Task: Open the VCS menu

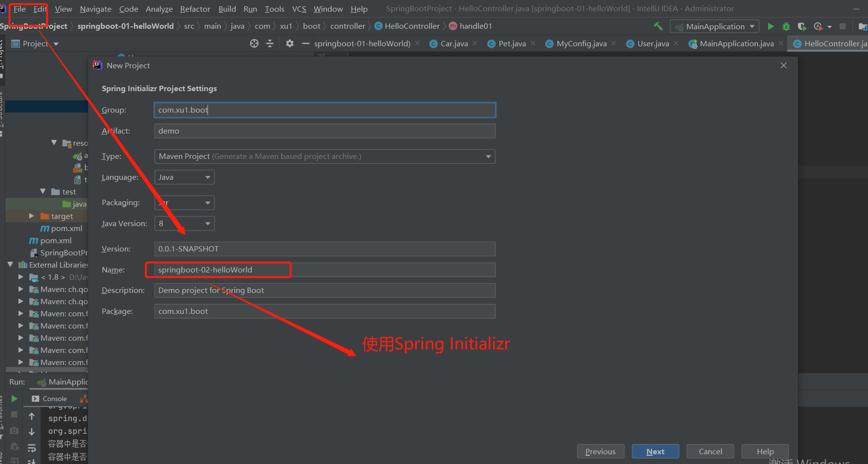Action: point(299,9)
